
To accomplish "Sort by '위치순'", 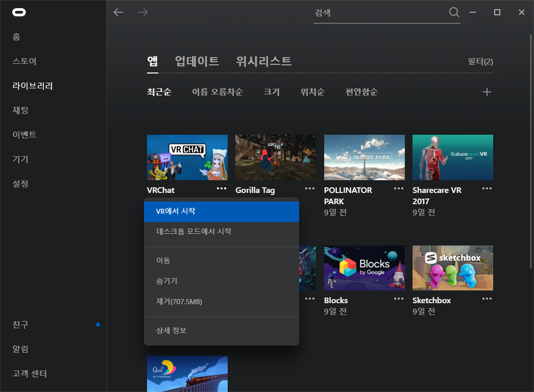I will [312, 92].
